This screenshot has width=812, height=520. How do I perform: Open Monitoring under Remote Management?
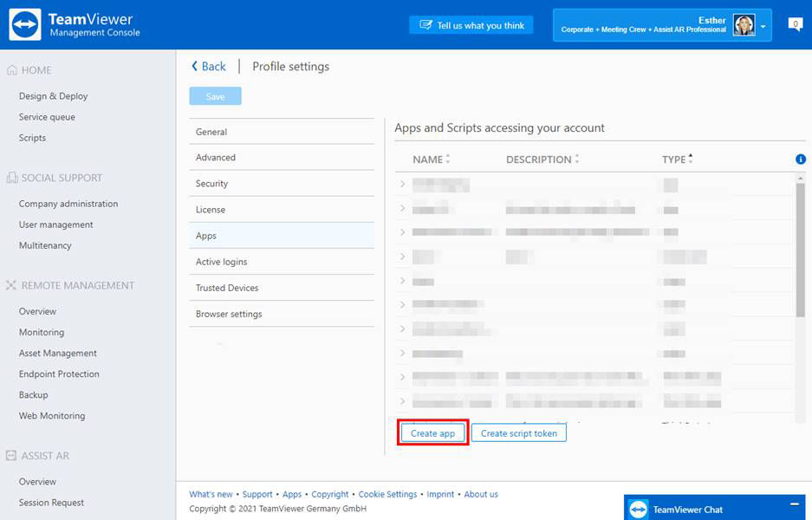[x=42, y=332]
